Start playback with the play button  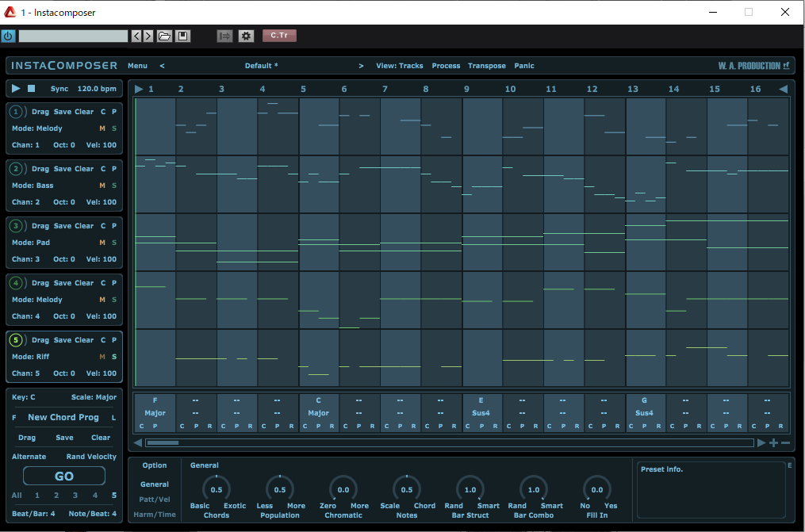pyautogui.click(x=16, y=88)
